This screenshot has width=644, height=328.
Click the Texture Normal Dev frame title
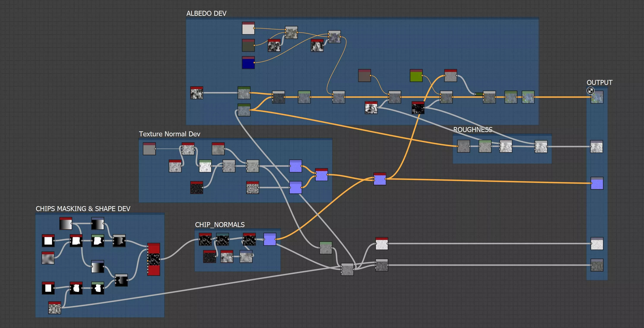(x=169, y=134)
